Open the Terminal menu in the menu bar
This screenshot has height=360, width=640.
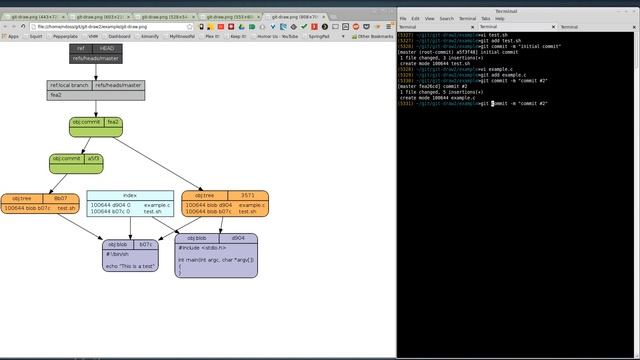(x=467, y=19)
